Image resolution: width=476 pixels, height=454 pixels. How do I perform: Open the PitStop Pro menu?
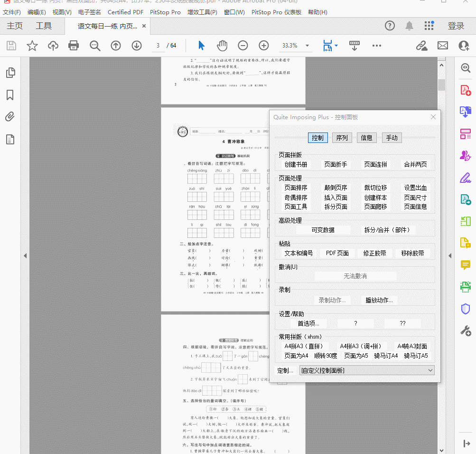(165, 12)
